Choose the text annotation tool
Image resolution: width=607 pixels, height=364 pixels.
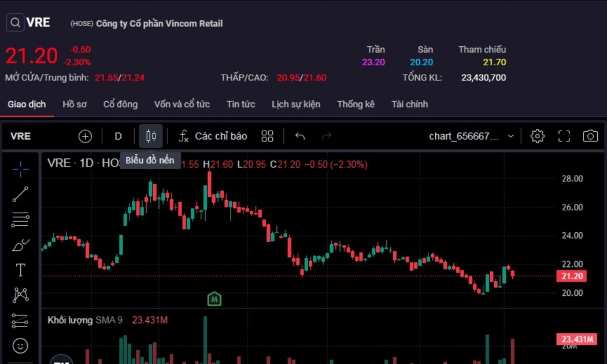[x=20, y=270]
